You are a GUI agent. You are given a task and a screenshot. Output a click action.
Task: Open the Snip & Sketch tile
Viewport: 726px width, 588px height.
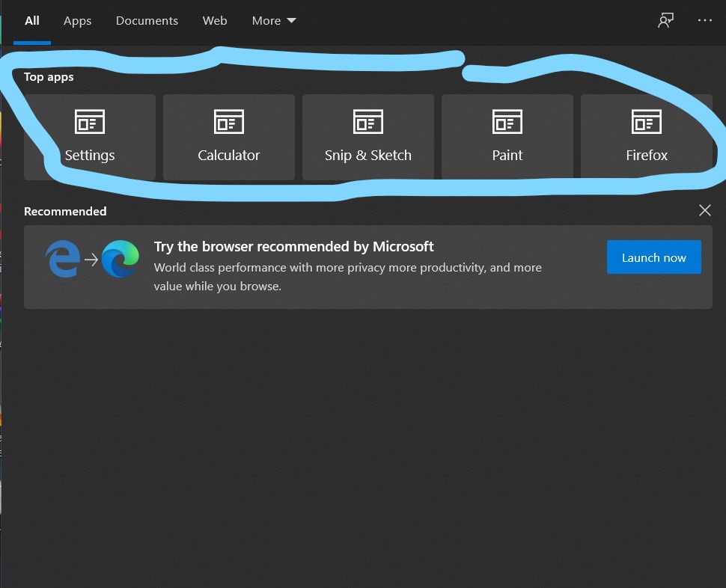click(368, 137)
